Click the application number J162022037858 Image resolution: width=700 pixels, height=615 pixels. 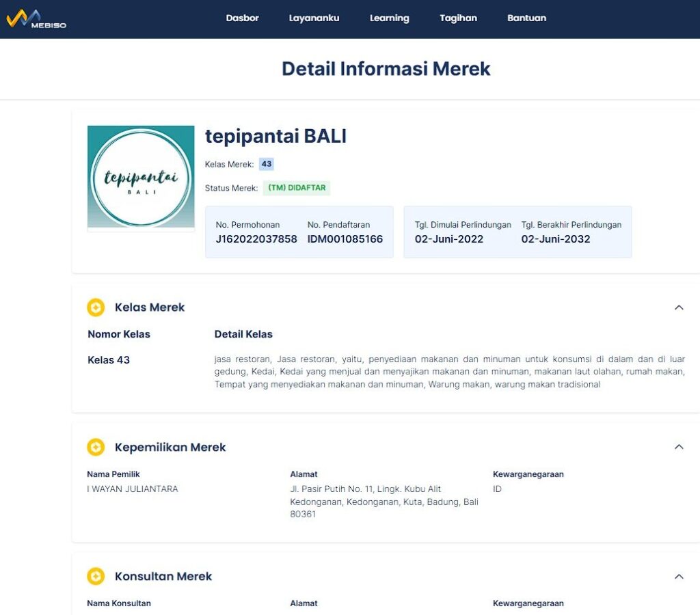[256, 239]
